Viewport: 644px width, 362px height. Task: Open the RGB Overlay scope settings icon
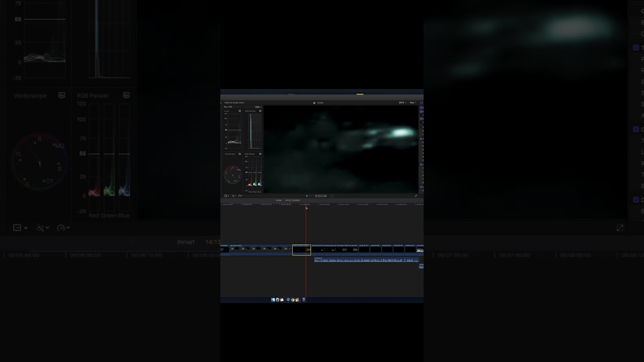[260, 111]
